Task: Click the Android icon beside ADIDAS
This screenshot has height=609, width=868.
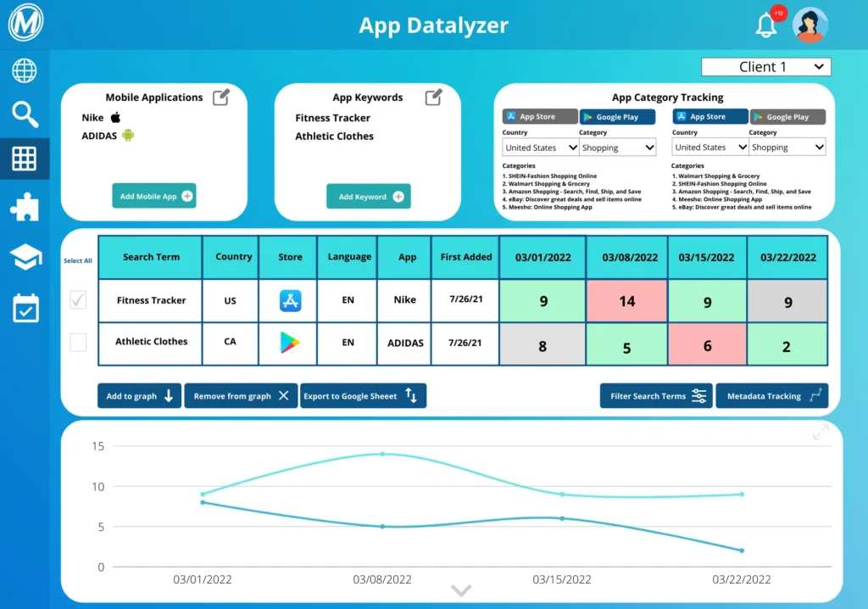Action: point(128,135)
